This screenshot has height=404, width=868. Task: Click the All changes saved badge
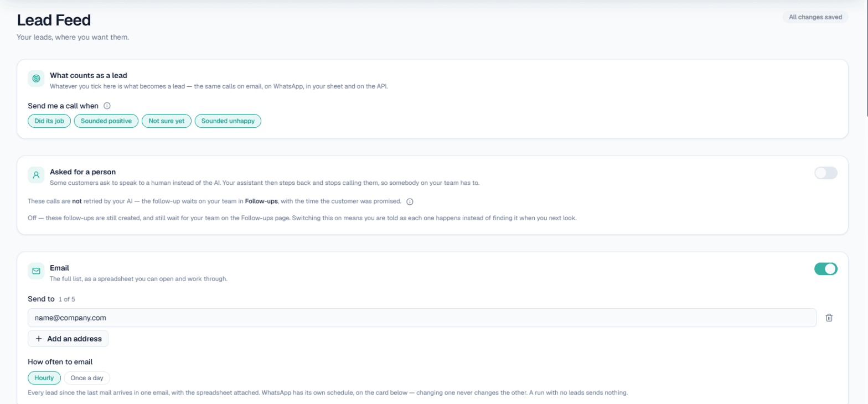tap(815, 17)
